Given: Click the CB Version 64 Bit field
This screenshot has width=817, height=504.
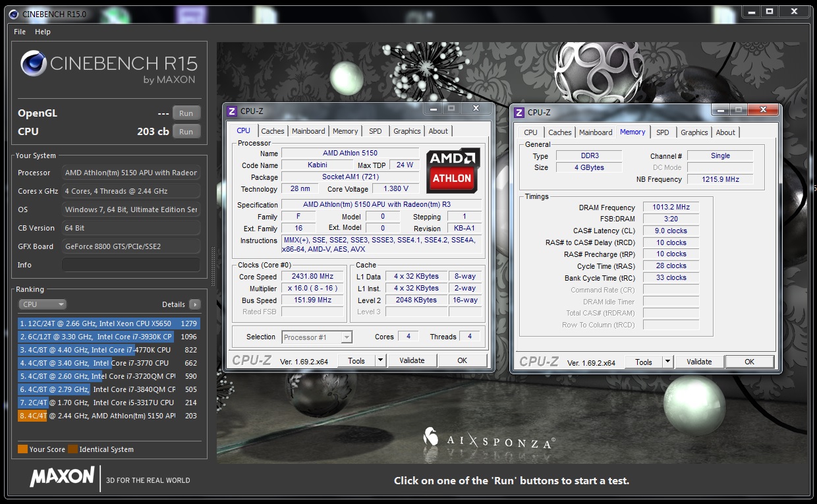Looking at the screenshot, I should (131, 228).
